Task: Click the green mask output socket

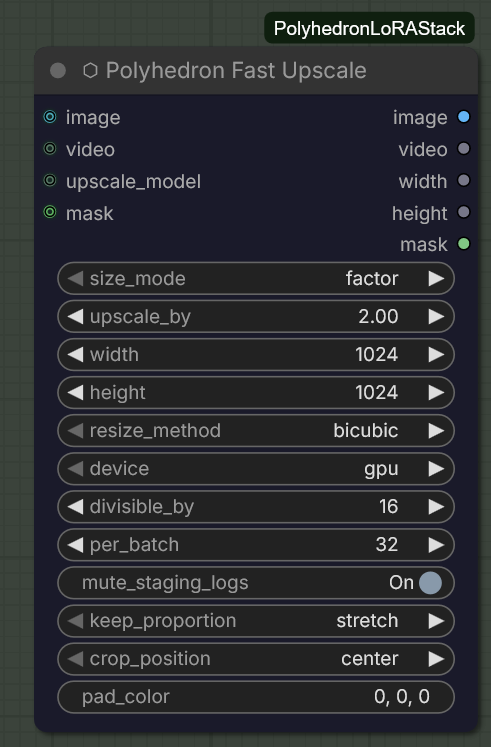Action: click(463, 244)
